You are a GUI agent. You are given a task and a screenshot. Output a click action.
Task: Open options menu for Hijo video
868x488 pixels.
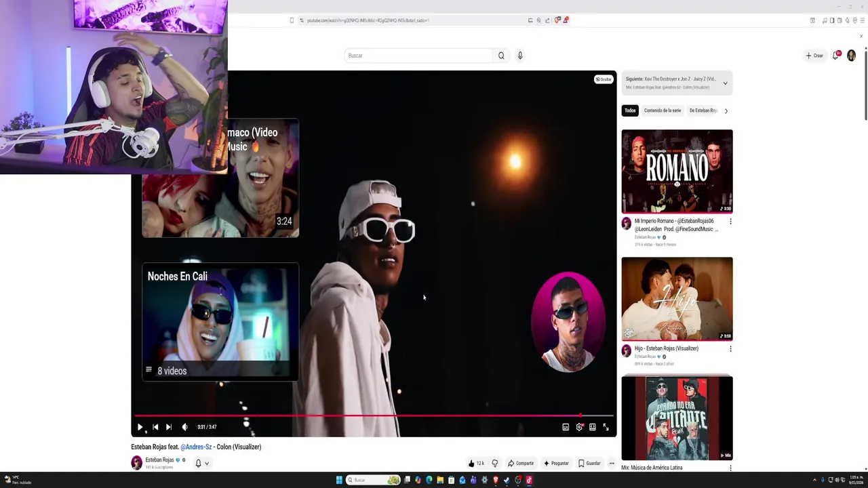coord(730,349)
